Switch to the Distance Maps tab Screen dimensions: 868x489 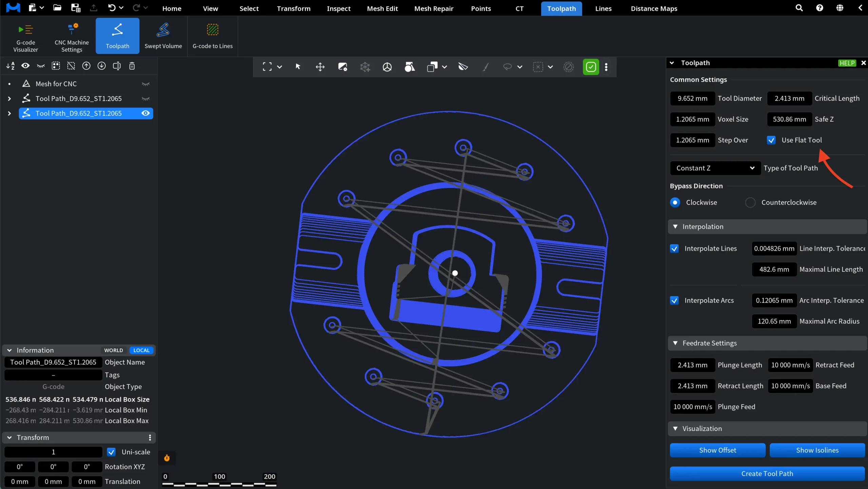pyautogui.click(x=654, y=8)
